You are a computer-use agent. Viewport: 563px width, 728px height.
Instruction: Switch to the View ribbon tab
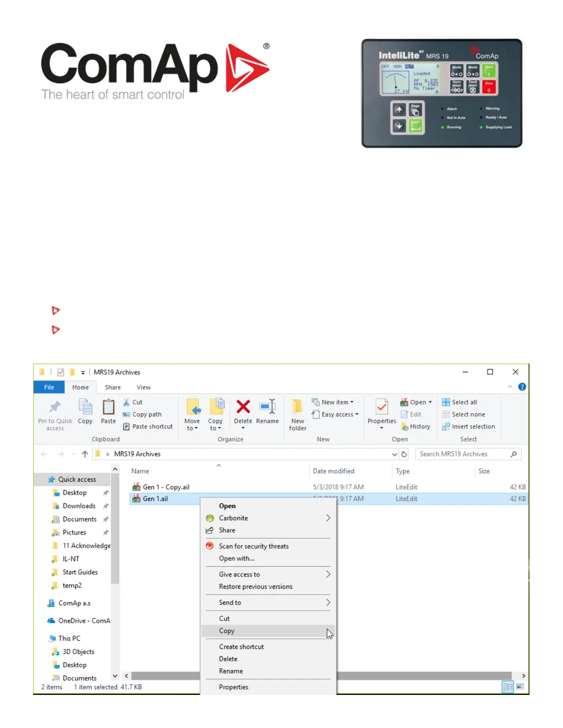pyautogui.click(x=144, y=387)
